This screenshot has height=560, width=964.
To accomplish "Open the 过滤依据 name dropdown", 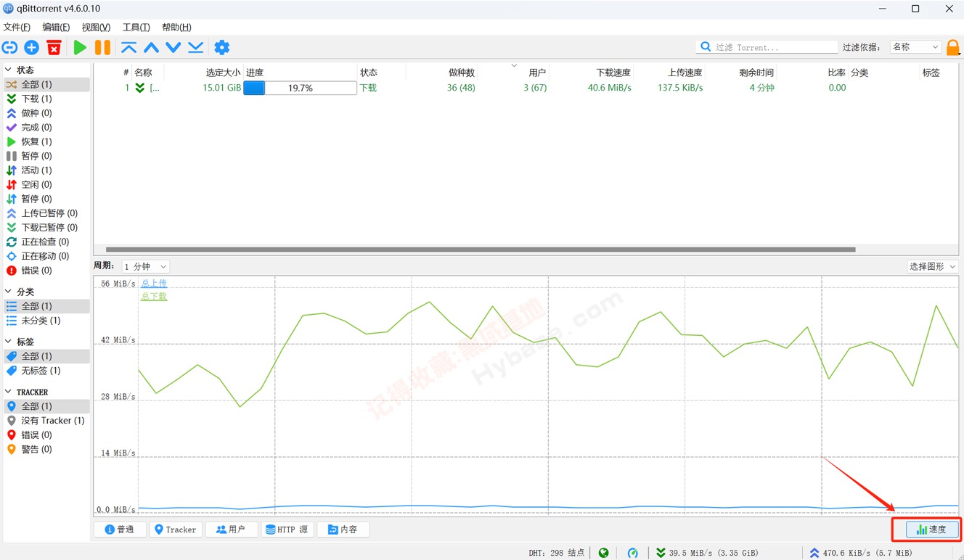I will tap(915, 46).
